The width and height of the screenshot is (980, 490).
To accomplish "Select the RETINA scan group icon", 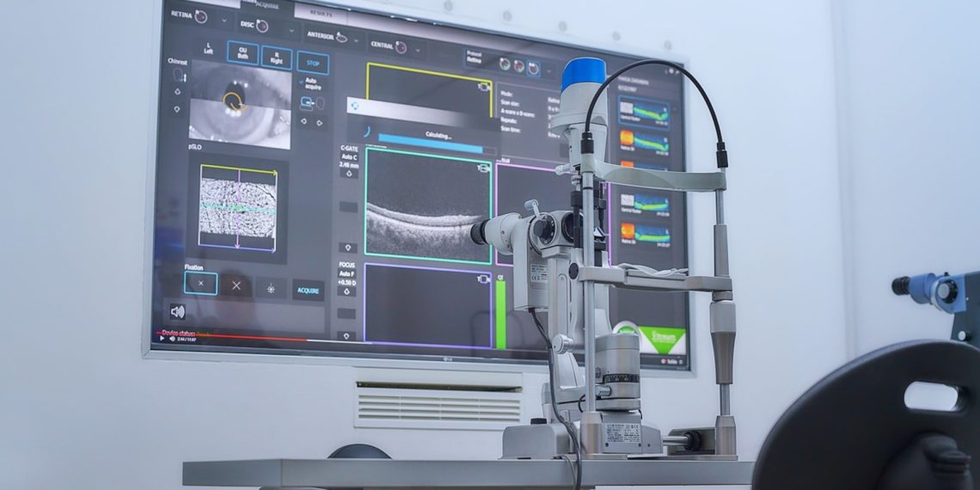I will pos(200,17).
